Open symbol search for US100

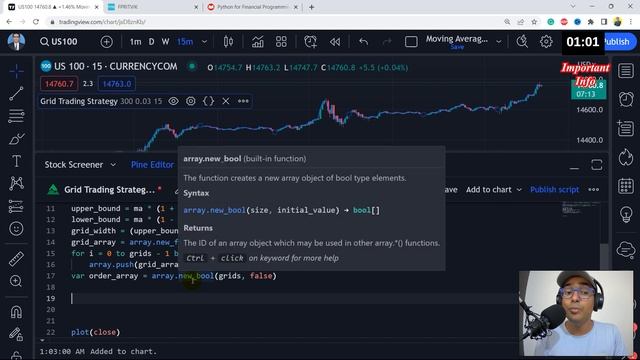click(x=59, y=42)
